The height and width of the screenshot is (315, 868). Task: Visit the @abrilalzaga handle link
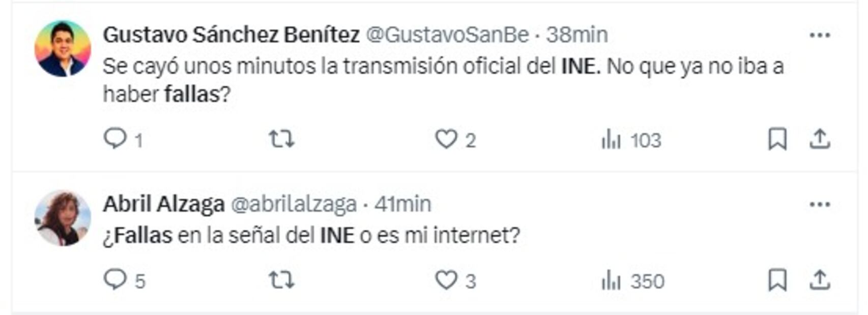click(x=294, y=204)
